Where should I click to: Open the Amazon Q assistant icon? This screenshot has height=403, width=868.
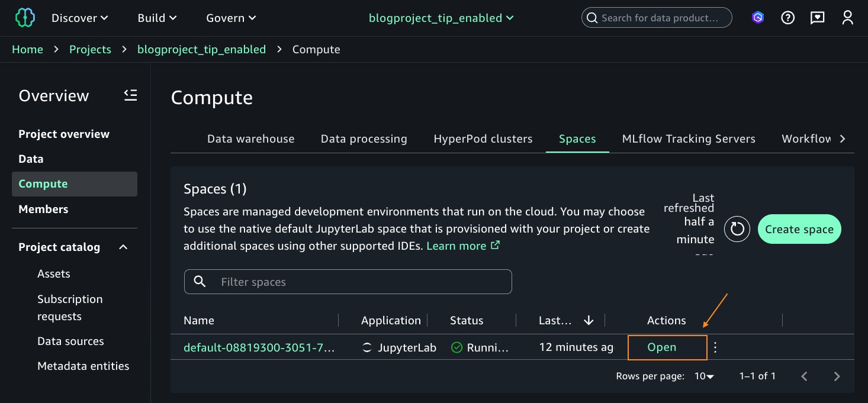coord(758,18)
